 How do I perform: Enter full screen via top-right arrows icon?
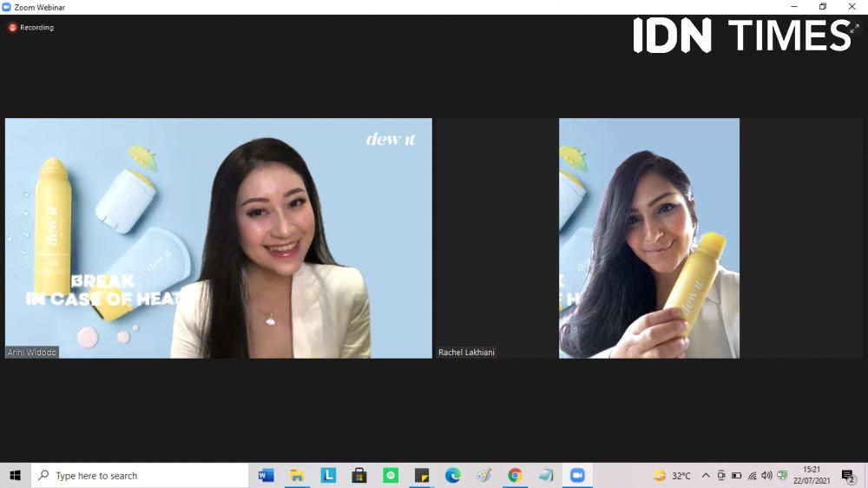click(x=855, y=28)
